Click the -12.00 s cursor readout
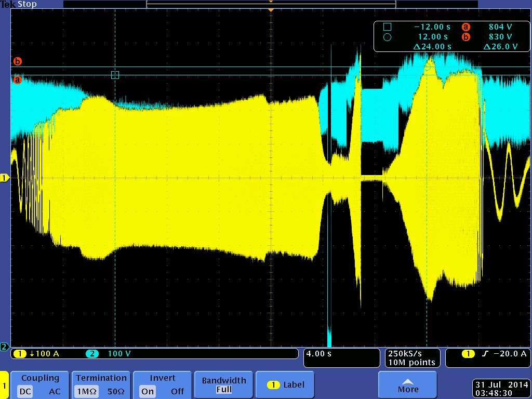This screenshot has width=532, height=399. pos(432,27)
